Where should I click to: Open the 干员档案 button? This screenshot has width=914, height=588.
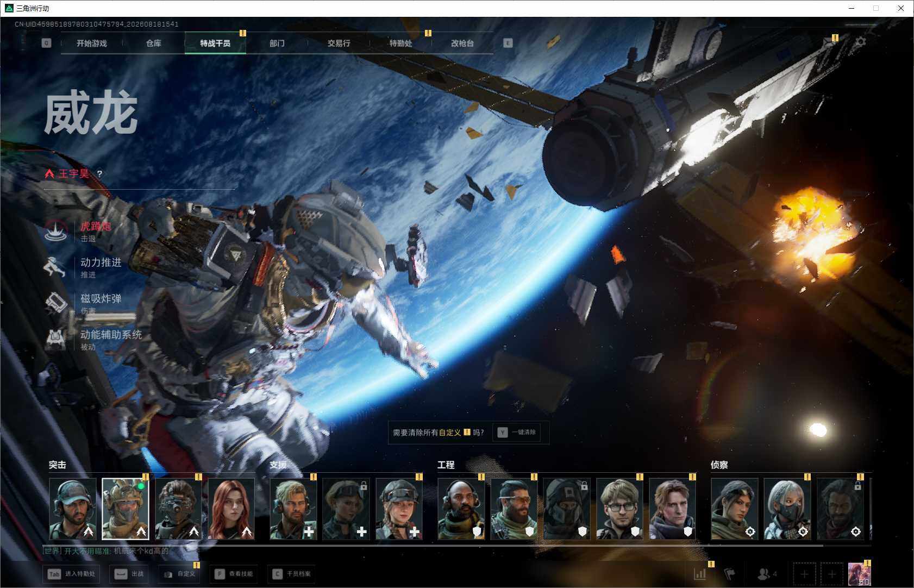pyautogui.click(x=292, y=574)
